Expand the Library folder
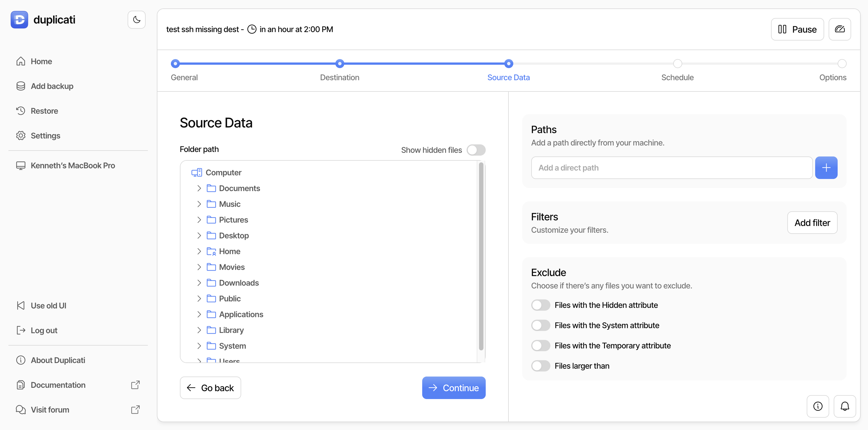This screenshot has height=430, width=868. tap(199, 330)
